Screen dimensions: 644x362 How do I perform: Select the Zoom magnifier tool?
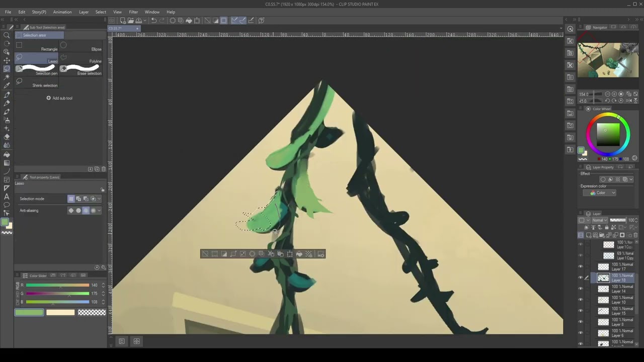click(x=7, y=35)
